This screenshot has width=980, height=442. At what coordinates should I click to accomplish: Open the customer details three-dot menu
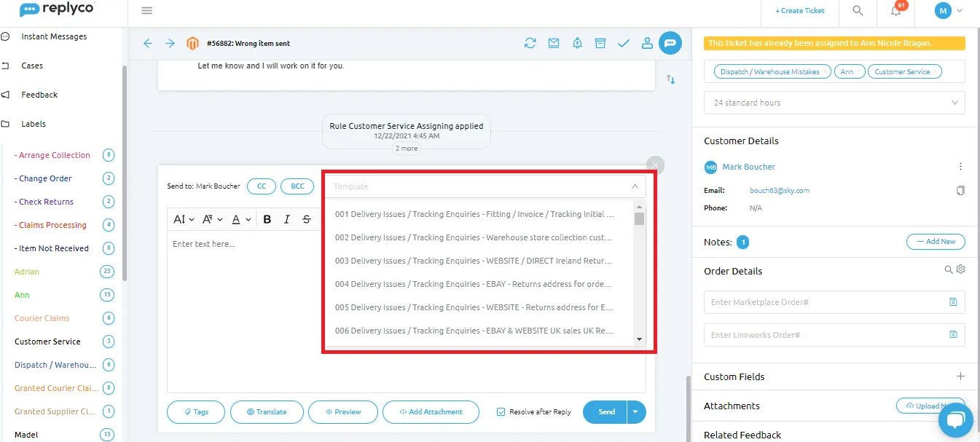click(x=960, y=167)
